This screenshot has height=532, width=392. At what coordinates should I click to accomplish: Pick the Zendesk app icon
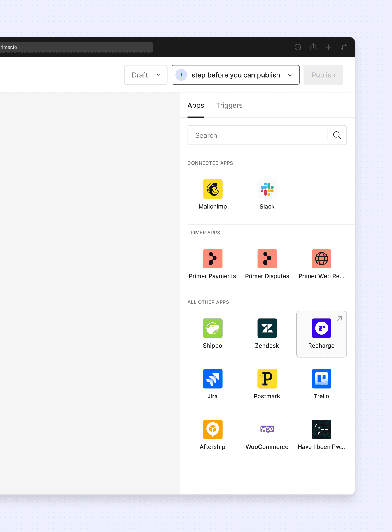point(267,328)
